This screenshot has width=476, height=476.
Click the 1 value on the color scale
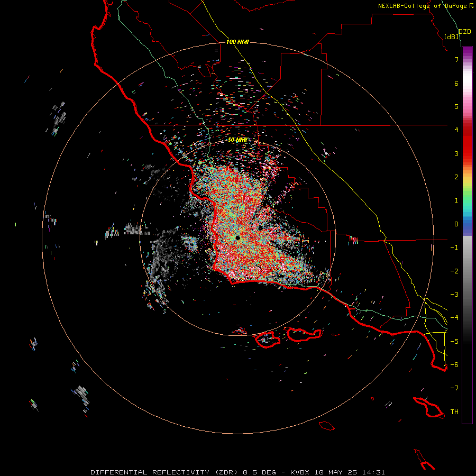click(x=456, y=200)
